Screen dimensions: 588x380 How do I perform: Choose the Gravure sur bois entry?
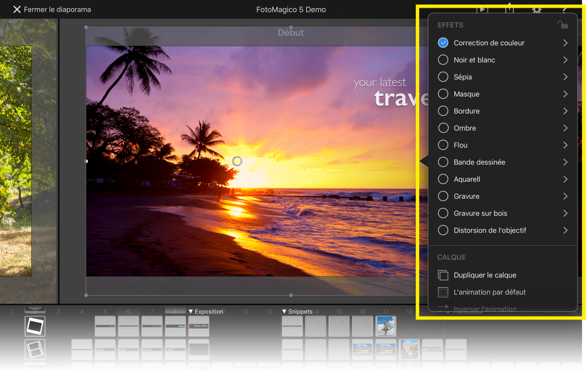coord(480,214)
